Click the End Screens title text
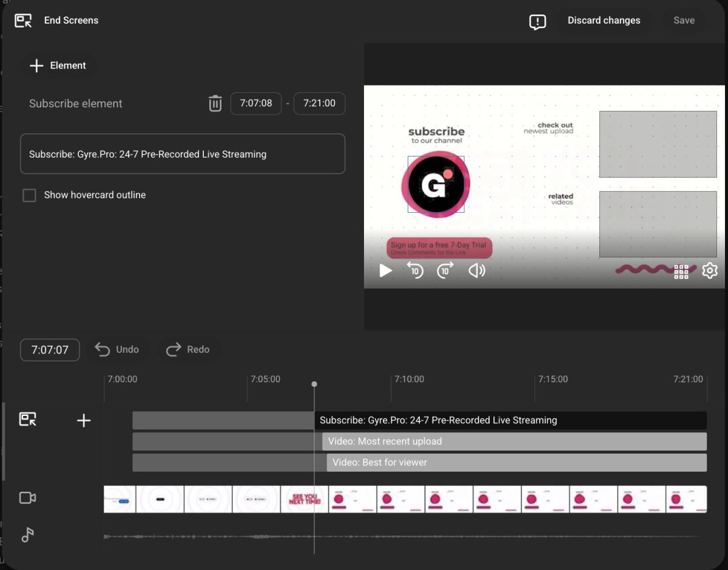Screen dimensions: 728x570 [71, 21]
